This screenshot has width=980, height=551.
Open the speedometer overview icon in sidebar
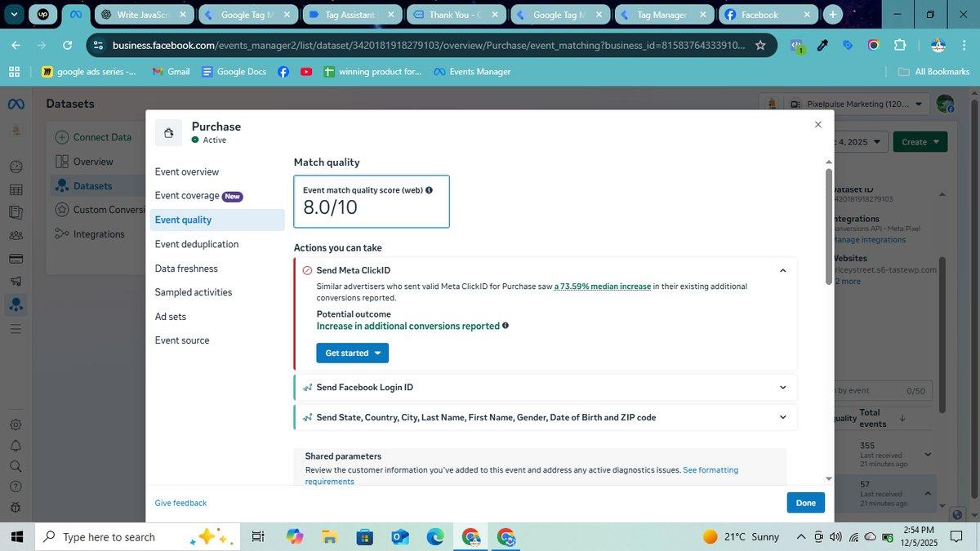(x=16, y=167)
